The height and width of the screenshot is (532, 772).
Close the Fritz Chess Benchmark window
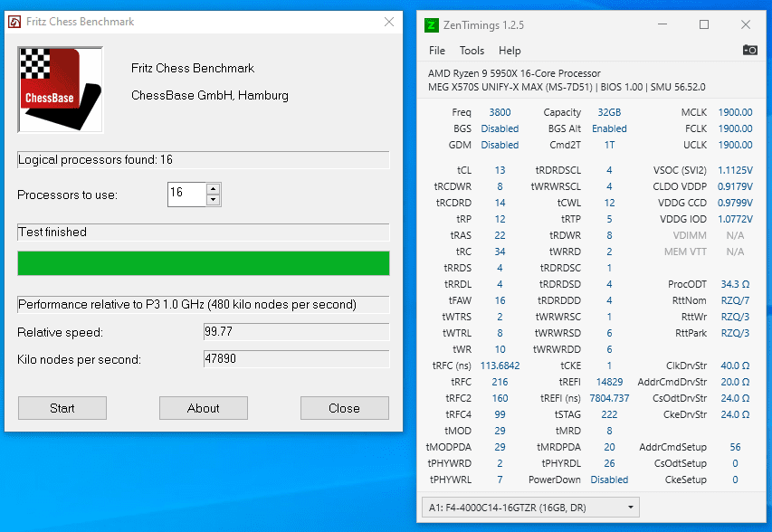click(x=389, y=22)
